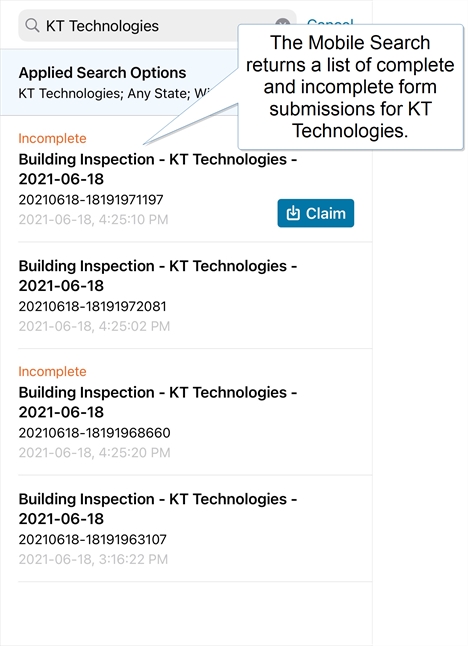Edit the KT Technologies search field

coord(157,26)
